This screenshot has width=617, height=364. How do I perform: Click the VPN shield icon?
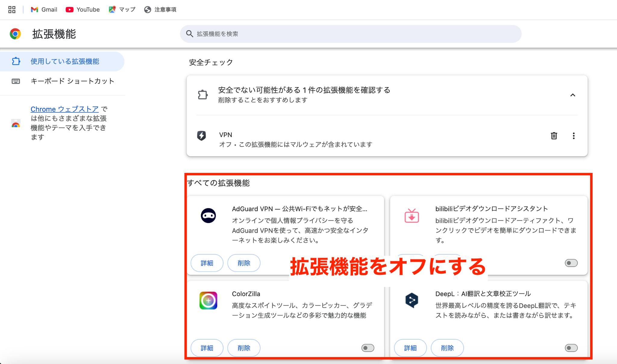click(x=202, y=136)
